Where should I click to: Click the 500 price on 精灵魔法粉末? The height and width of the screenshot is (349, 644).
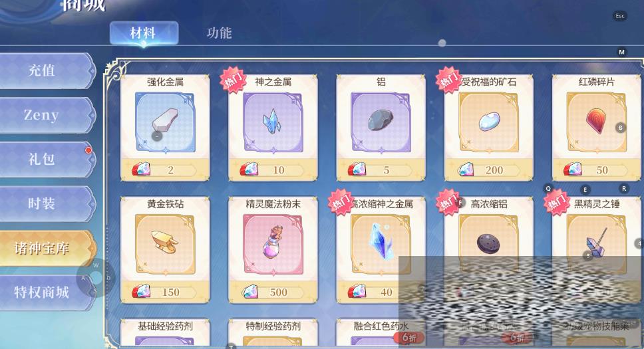point(279,292)
